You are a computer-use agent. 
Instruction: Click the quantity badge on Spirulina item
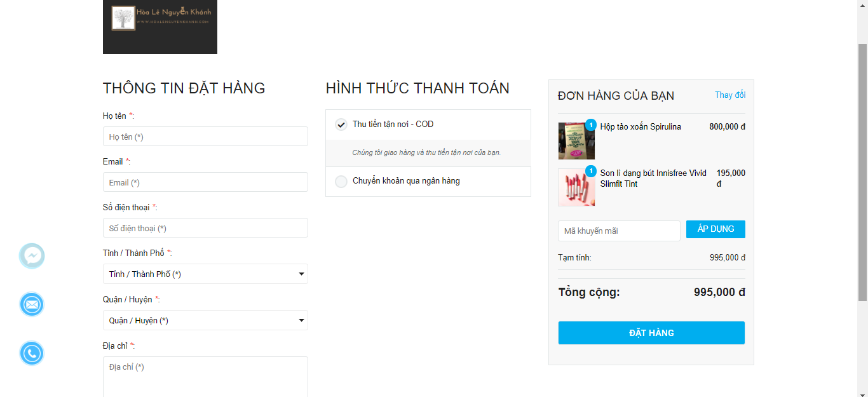tap(591, 125)
